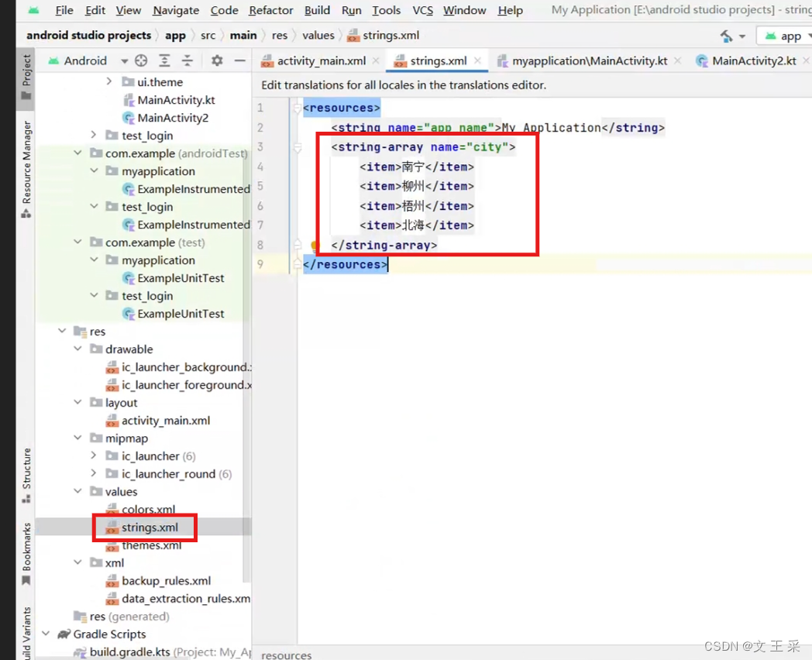Open the Navigate menu
The width and height of the screenshot is (812, 660).
pos(176,10)
